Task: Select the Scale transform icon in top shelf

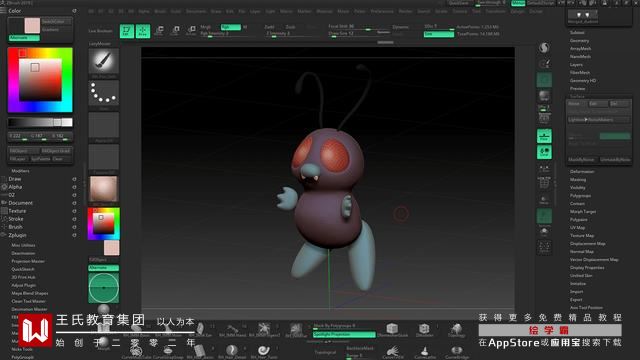Action: click(175, 30)
